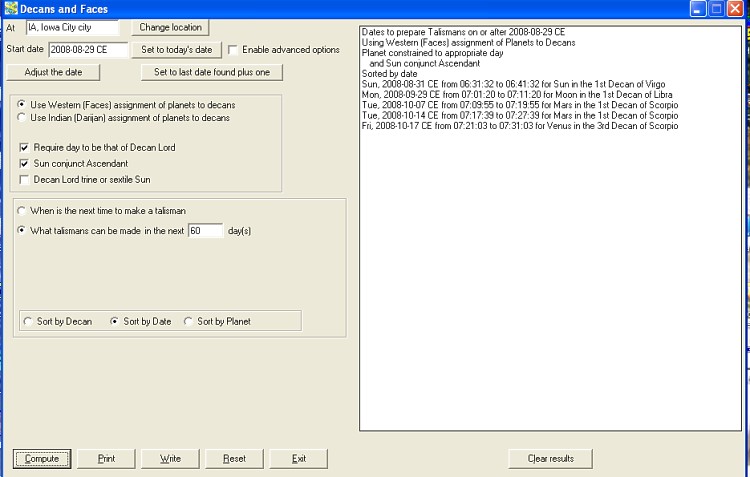This screenshot has height=477, width=750.
Task: Click the number of days input field
Action: [x=204, y=232]
